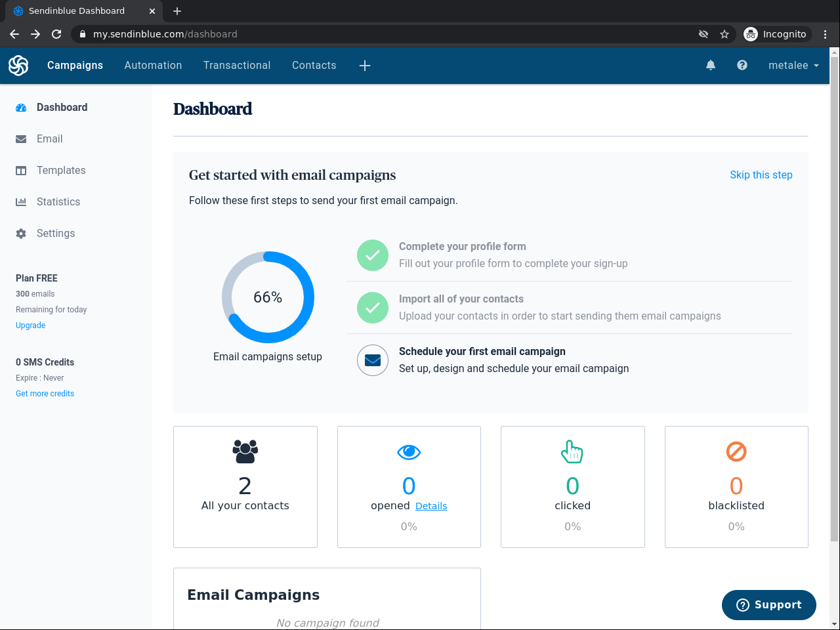Image resolution: width=840 pixels, height=630 pixels.
Task: Open the notifications bell
Action: [x=711, y=65]
